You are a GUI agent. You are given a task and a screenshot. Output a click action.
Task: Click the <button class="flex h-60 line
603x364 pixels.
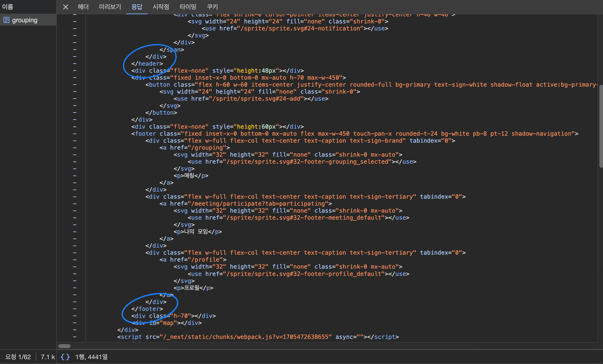tap(371, 84)
